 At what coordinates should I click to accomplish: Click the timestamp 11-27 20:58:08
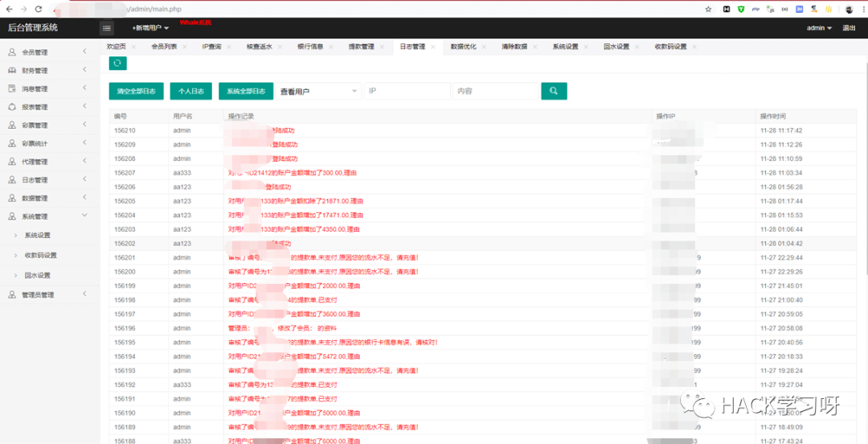coord(782,328)
